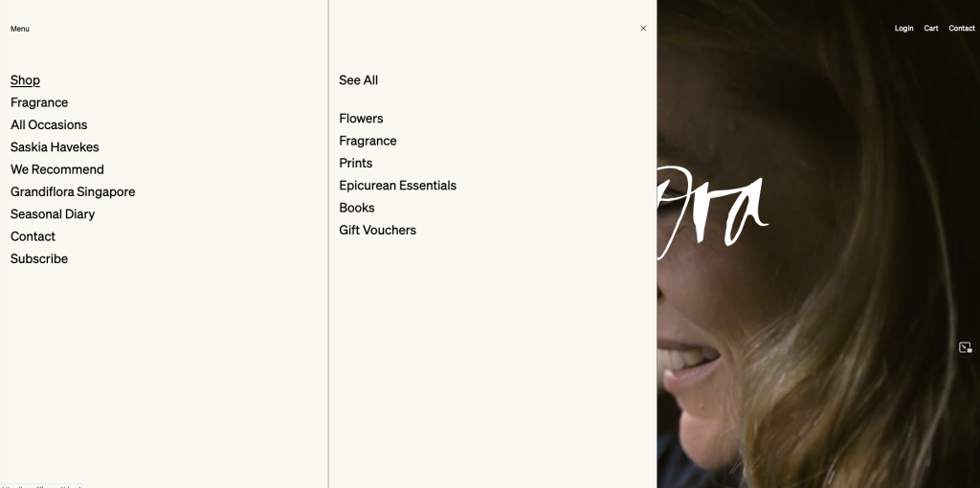Open the Seasonal Diary

(x=53, y=213)
